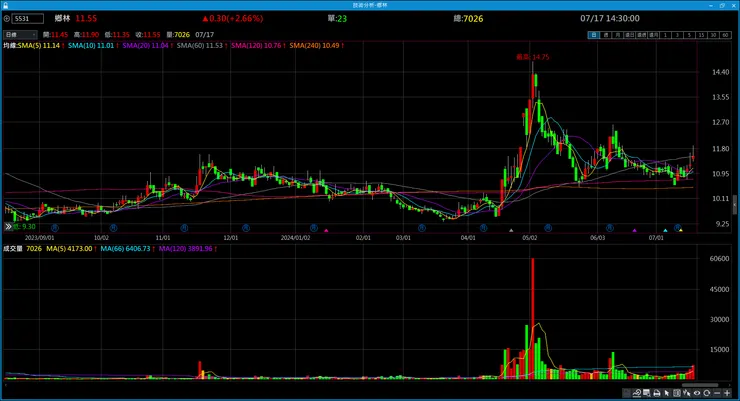Select the adjusted monthly (還月) tab
The height and width of the screenshot is (401, 740).
[653, 35]
